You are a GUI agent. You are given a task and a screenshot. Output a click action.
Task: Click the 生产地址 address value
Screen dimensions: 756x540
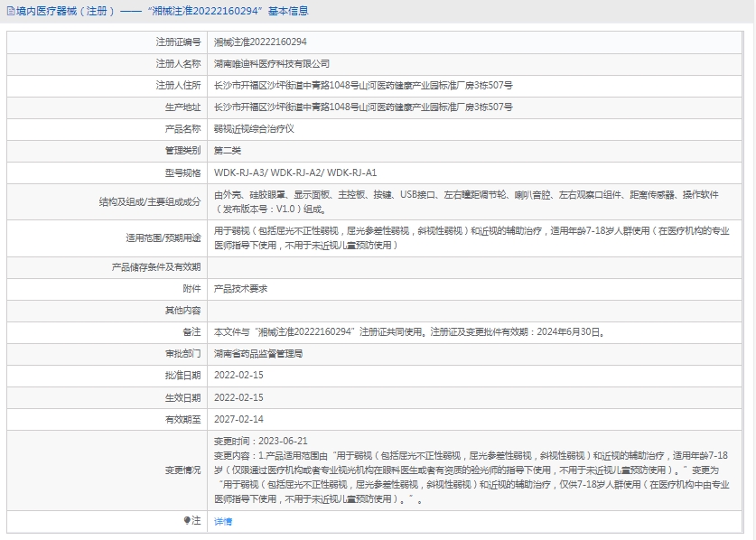point(363,107)
